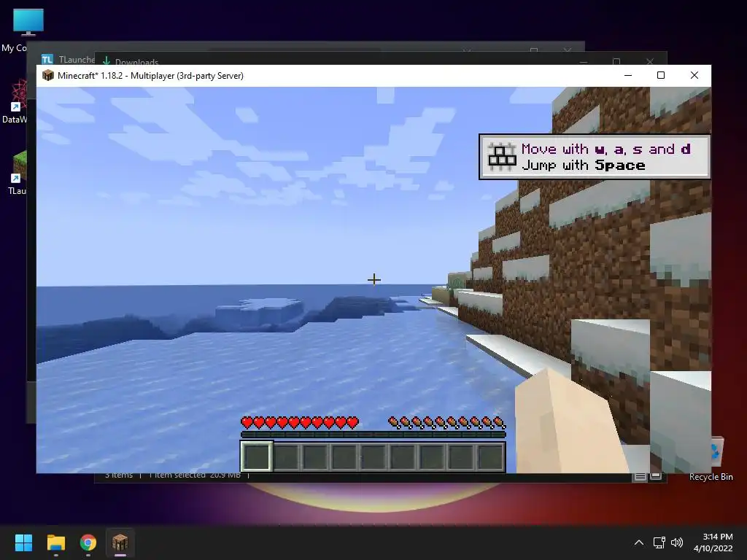Maximize the Minecraft window
The height and width of the screenshot is (560, 747).
pos(661,75)
